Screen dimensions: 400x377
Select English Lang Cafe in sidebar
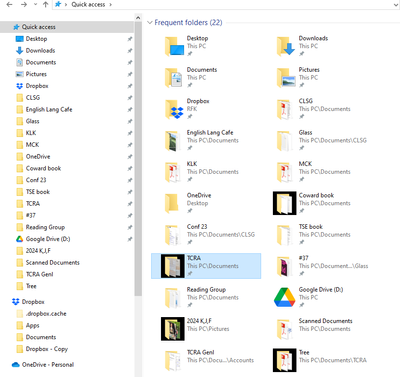pos(49,109)
